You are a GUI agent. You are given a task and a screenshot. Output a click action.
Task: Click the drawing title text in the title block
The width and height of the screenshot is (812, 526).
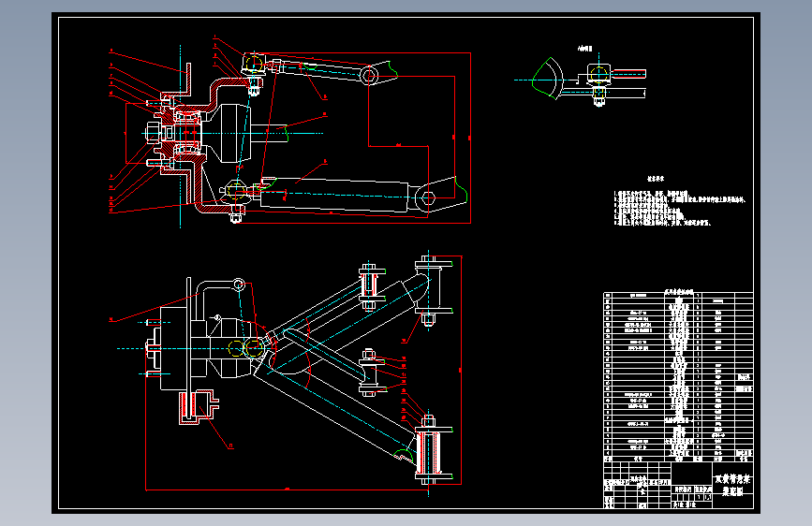coord(732,485)
